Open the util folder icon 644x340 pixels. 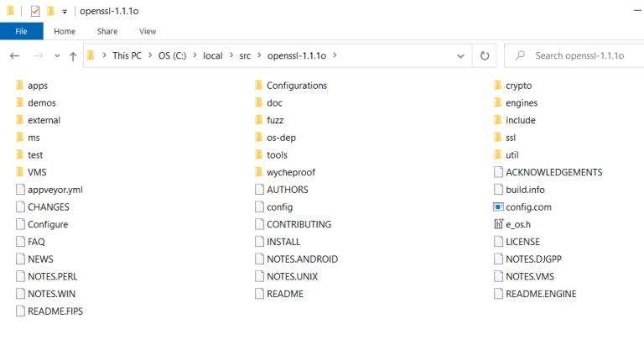click(498, 155)
